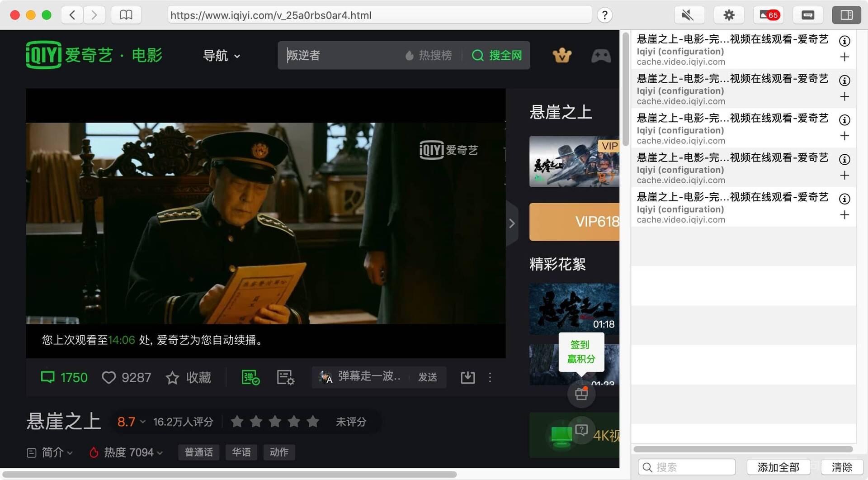Go back with the browser back arrow
The image size is (868, 480).
point(72,15)
